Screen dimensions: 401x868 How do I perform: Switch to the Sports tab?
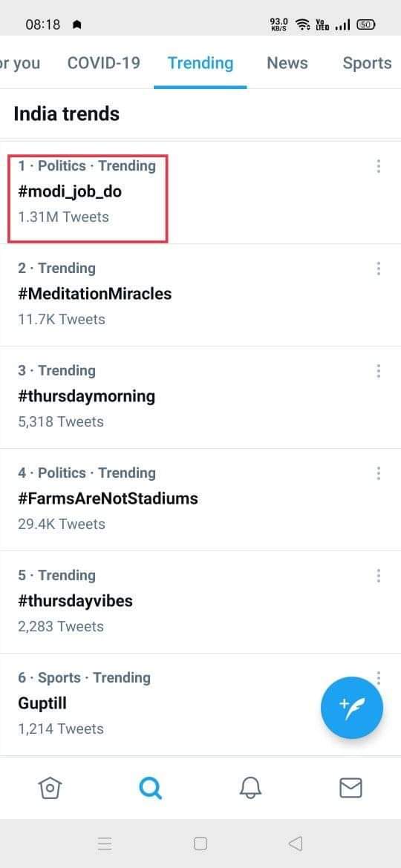pyautogui.click(x=368, y=63)
